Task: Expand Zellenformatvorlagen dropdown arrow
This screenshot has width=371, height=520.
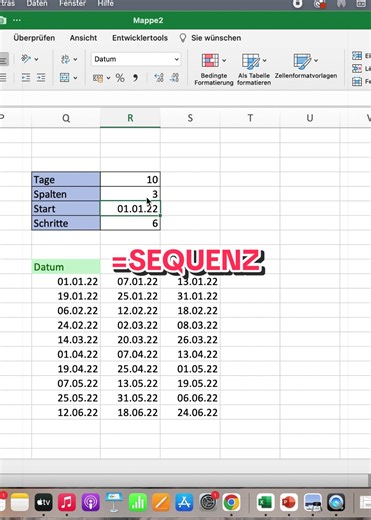Action: (316, 60)
